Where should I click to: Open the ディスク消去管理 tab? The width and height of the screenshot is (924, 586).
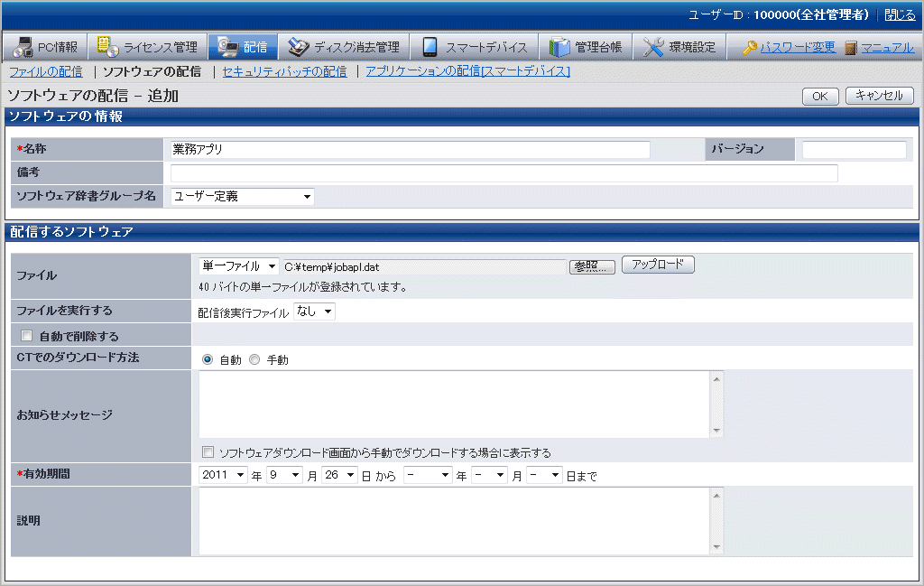click(x=344, y=47)
